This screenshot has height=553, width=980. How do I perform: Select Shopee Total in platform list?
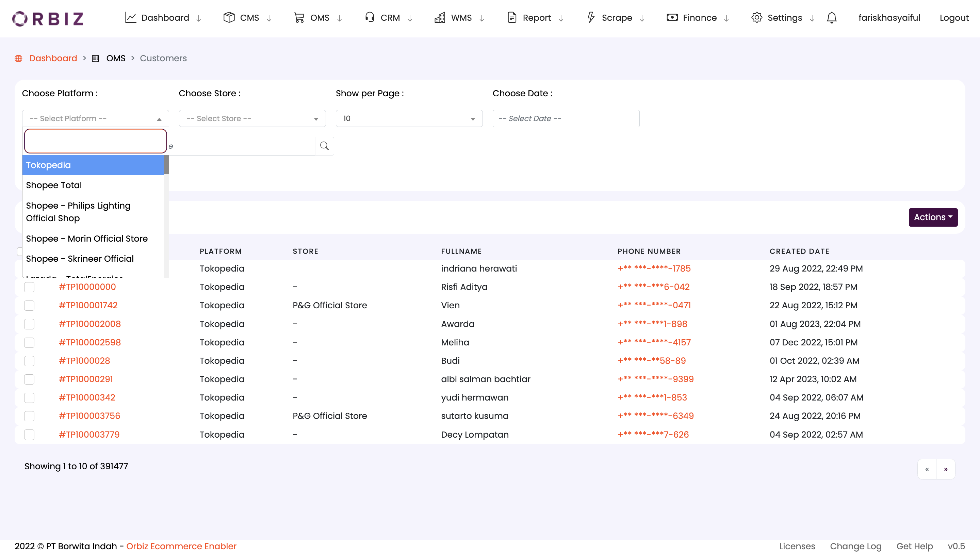click(x=93, y=185)
